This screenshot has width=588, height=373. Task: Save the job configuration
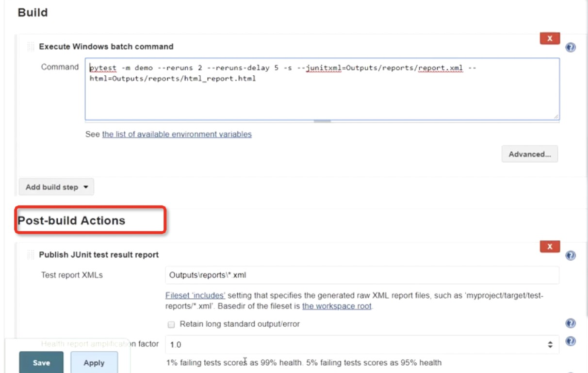(x=41, y=363)
